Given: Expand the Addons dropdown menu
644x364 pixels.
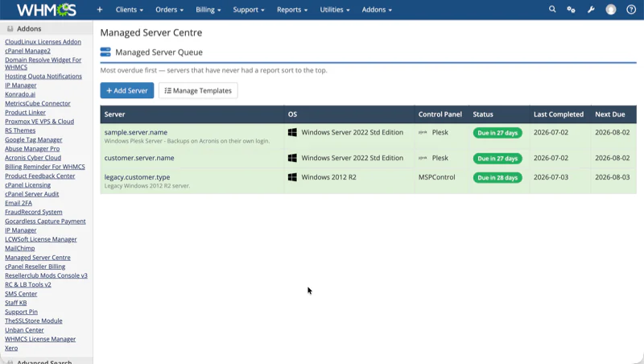Looking at the screenshot, I should 377,10.
